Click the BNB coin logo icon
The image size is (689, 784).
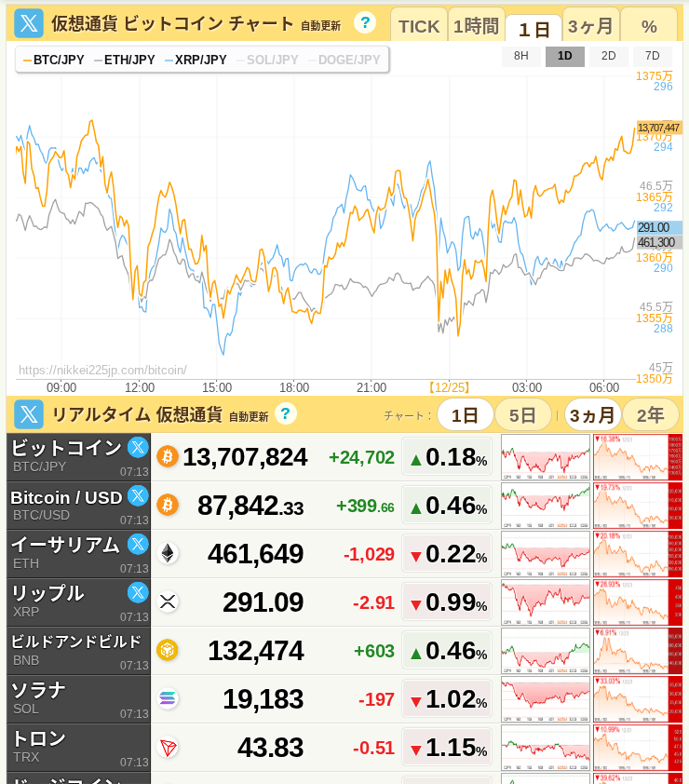pyautogui.click(x=168, y=650)
